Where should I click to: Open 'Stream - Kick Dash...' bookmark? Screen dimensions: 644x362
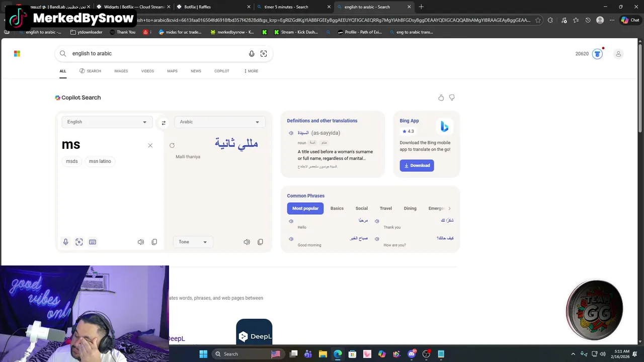[x=296, y=32]
